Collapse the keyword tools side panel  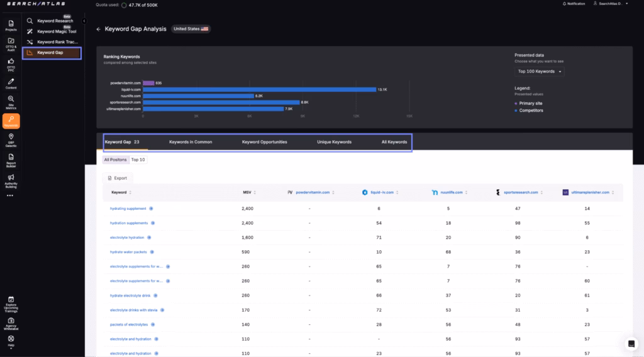[84, 21]
